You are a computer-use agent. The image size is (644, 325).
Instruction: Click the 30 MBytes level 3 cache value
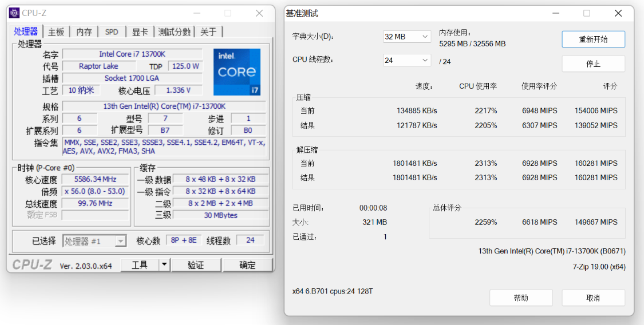[220, 215]
